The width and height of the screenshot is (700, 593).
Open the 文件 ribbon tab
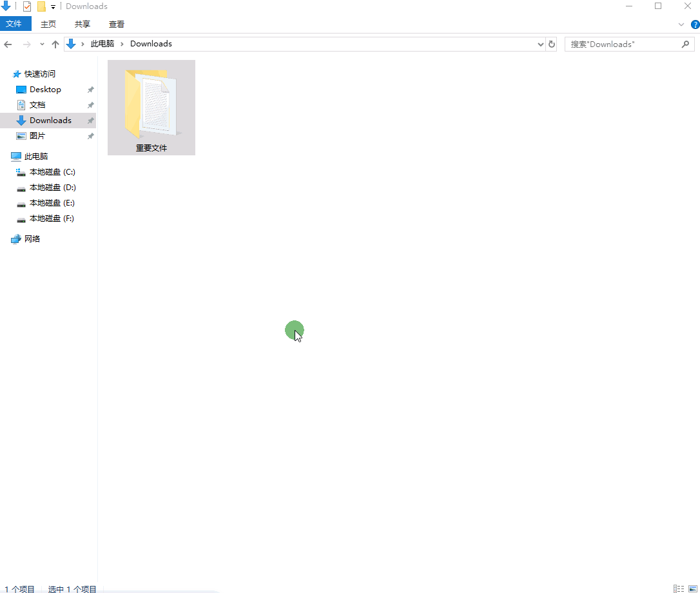click(15, 24)
